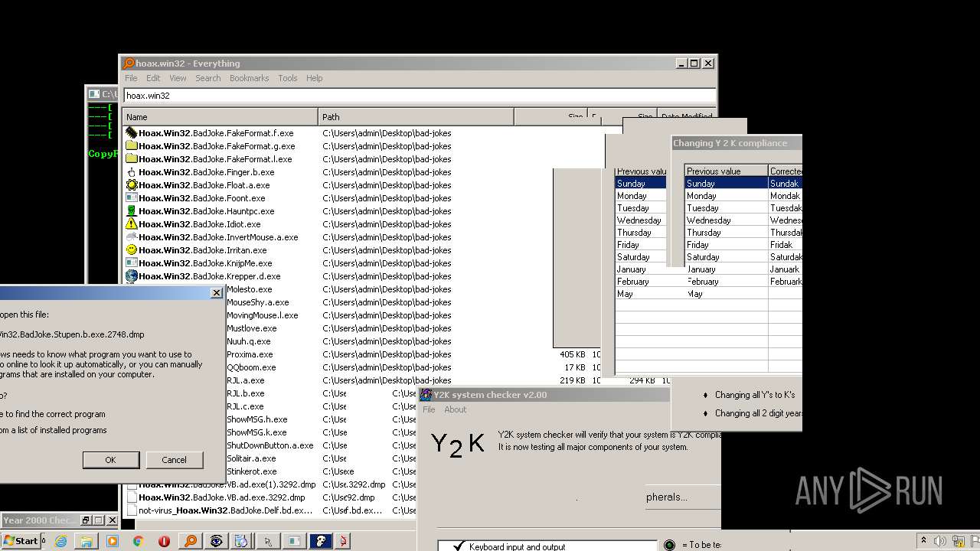Select the Foont.exe file icon

click(132, 198)
